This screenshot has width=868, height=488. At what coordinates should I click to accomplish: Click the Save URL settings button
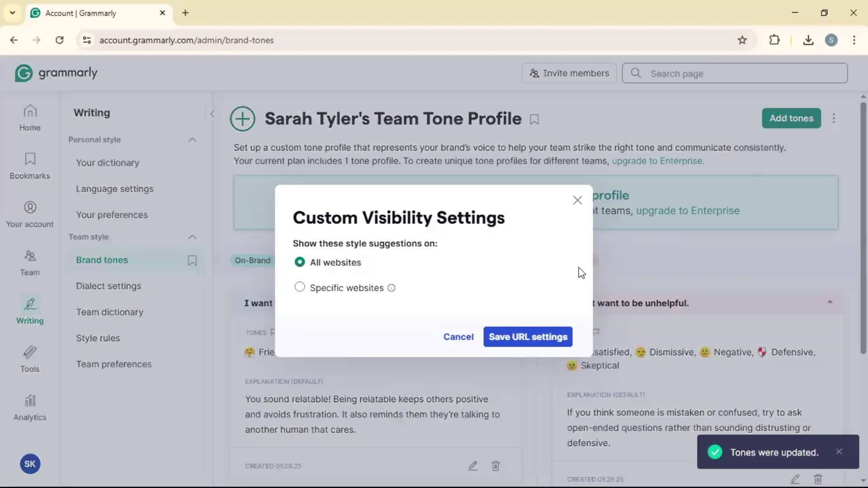(x=528, y=337)
